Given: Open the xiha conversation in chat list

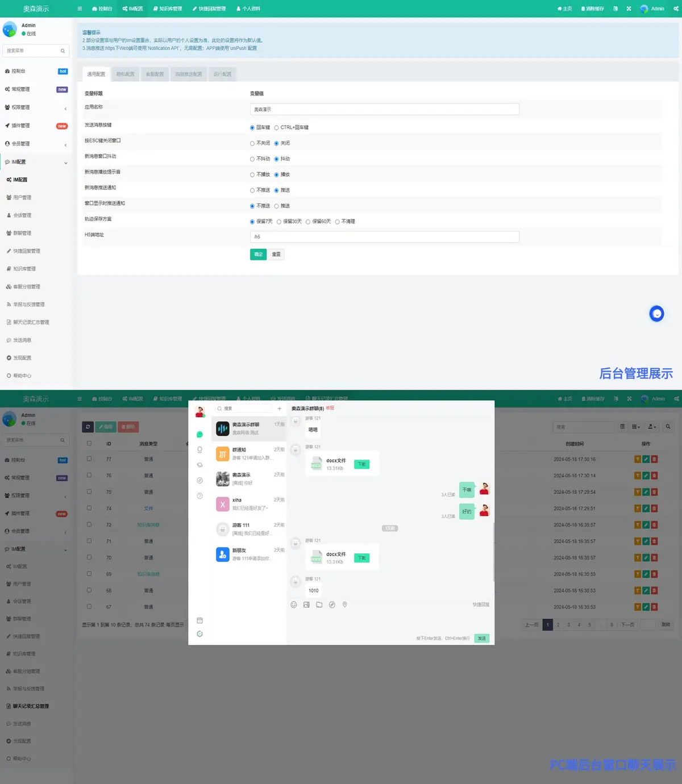Looking at the screenshot, I should [x=249, y=504].
